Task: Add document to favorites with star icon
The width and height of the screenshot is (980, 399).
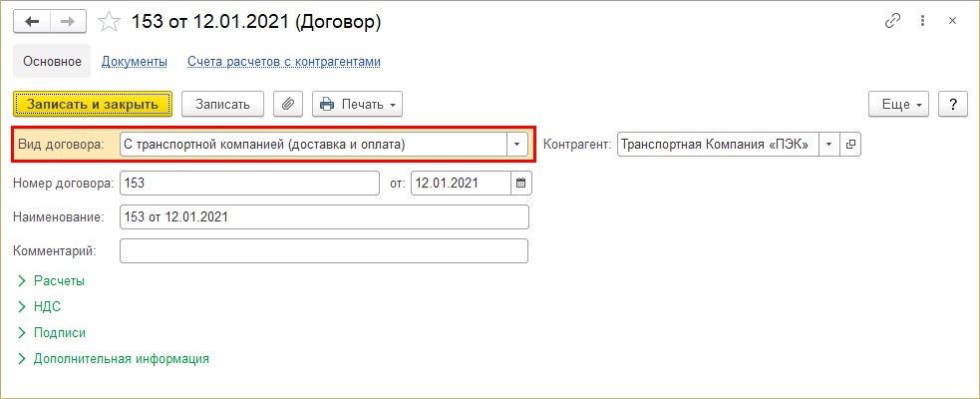Action: coord(110,22)
